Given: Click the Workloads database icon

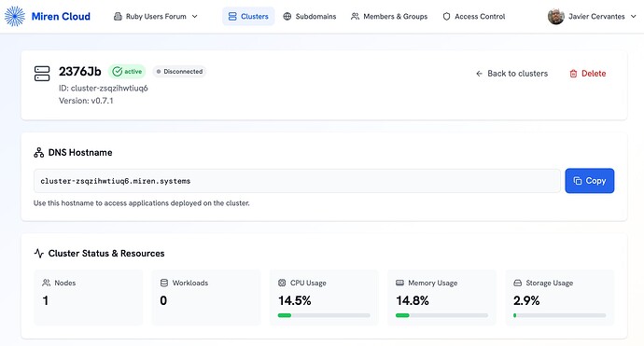Looking at the screenshot, I should pyautogui.click(x=164, y=283).
